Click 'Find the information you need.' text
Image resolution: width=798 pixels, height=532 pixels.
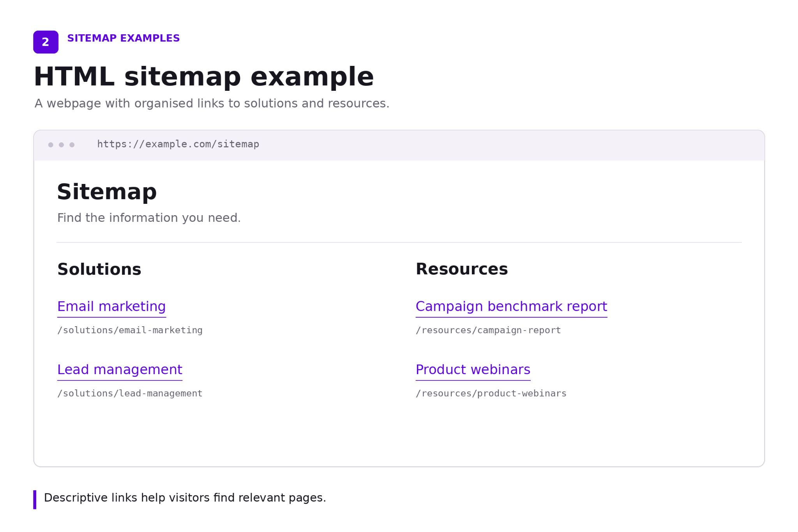click(x=149, y=218)
